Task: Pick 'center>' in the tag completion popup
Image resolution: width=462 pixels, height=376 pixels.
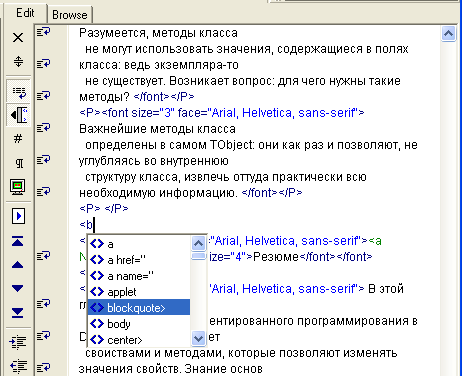Action: point(139,340)
